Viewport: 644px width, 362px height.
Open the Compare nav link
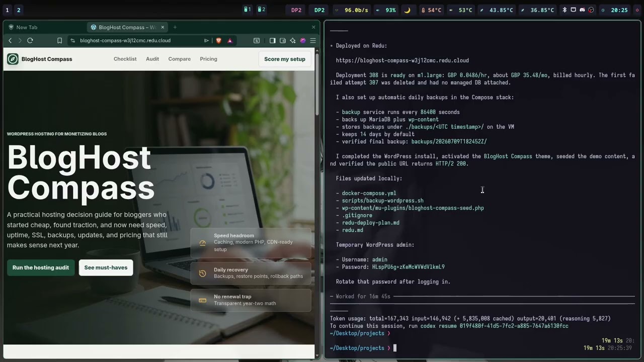point(180,59)
